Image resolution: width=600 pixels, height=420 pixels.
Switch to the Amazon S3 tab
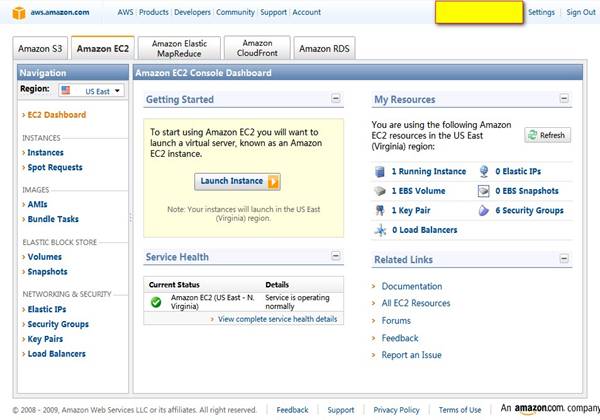click(x=41, y=48)
